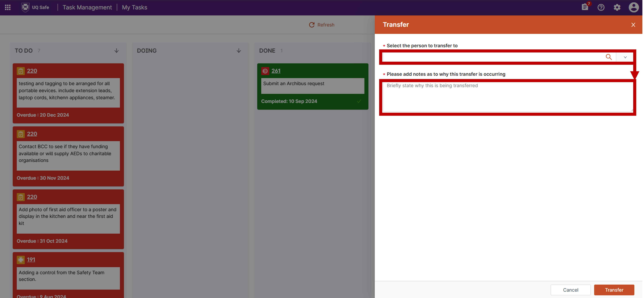Open link 261 on Archibus request card
644x298 pixels.
[276, 71]
